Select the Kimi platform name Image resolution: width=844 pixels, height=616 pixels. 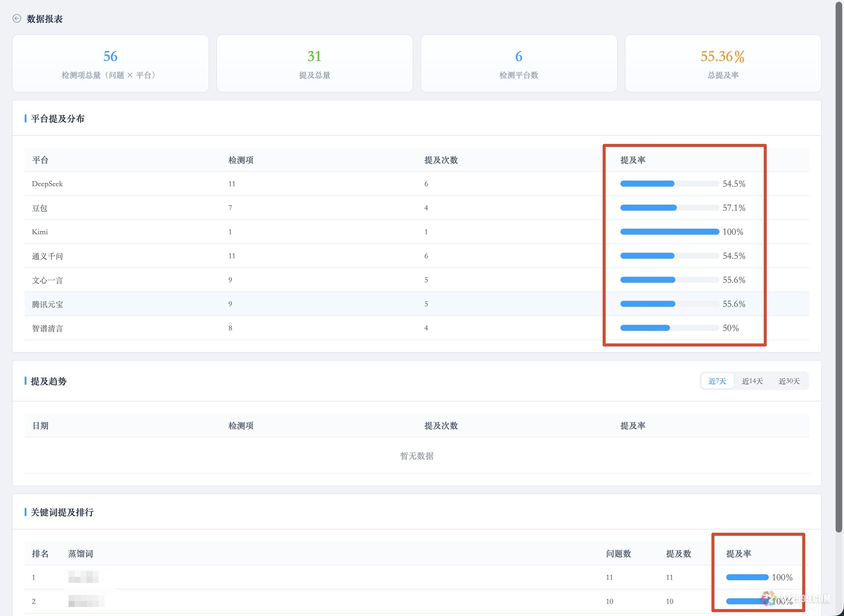click(40, 232)
